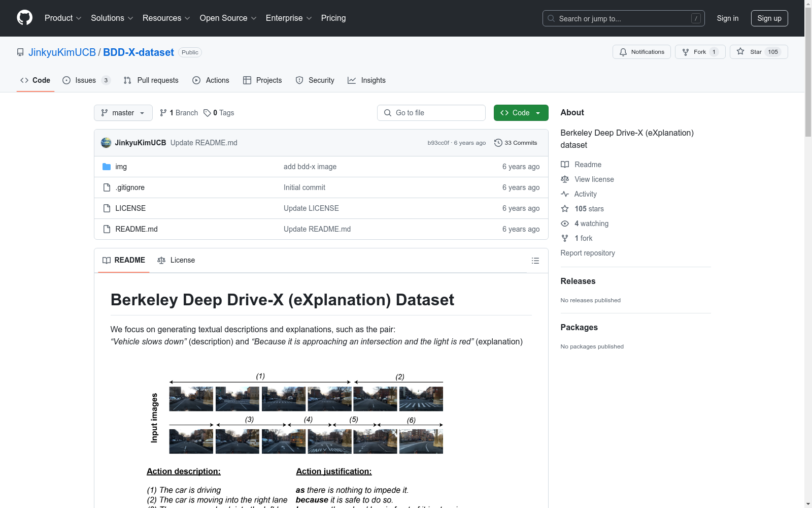The image size is (812, 508).
Task: Click the JinkyuKimUCB commit author avatar
Action: pos(106,143)
